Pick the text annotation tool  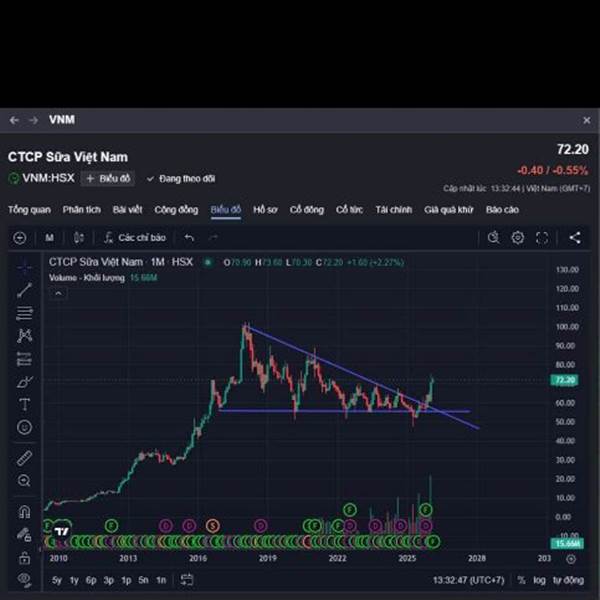coord(25,404)
